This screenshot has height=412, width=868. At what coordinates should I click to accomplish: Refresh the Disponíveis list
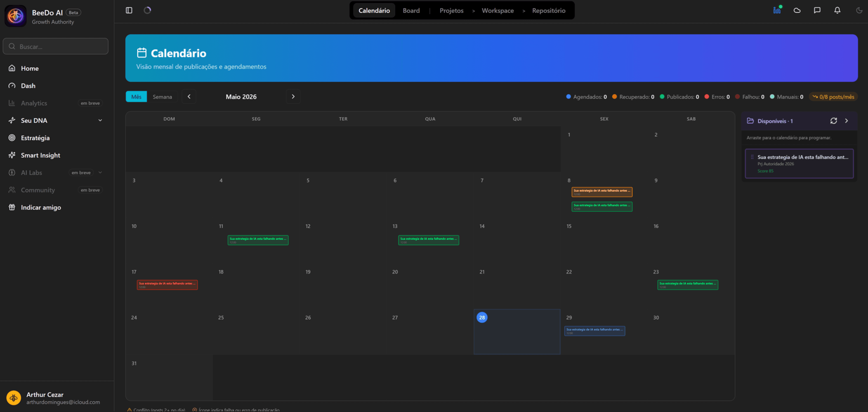click(834, 121)
